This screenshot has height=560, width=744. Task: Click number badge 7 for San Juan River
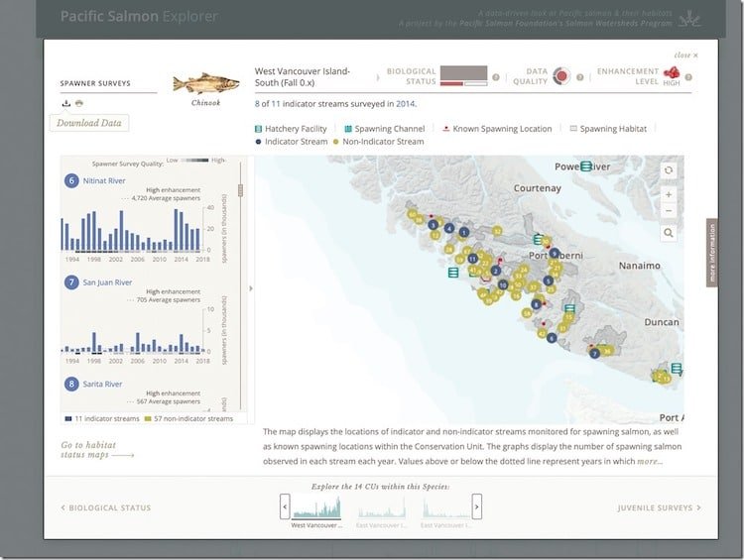(71, 282)
